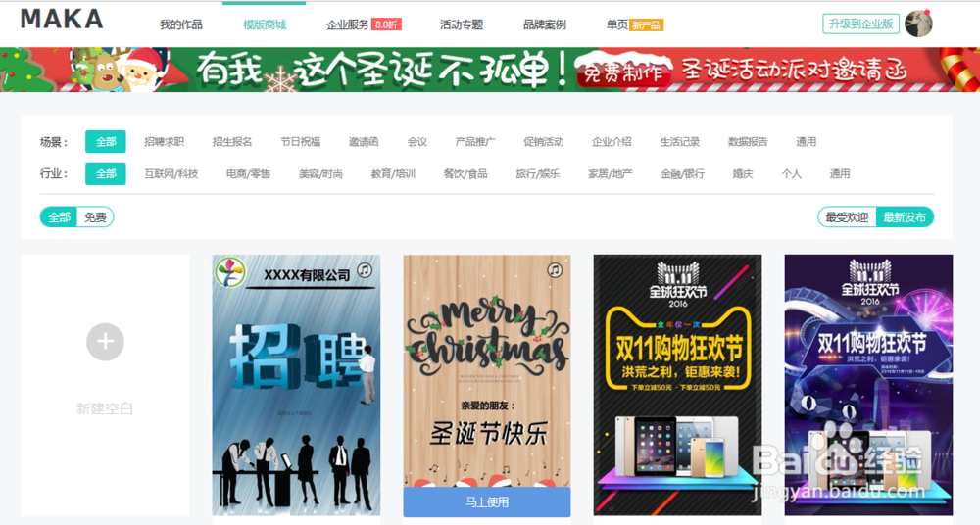The height and width of the screenshot is (525, 980).
Task: Sort templates by 最受欢迎
Action: coord(847,216)
